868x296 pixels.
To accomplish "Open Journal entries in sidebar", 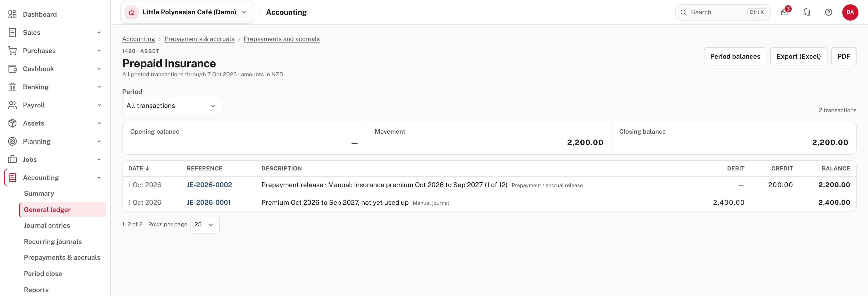I will point(47,226).
